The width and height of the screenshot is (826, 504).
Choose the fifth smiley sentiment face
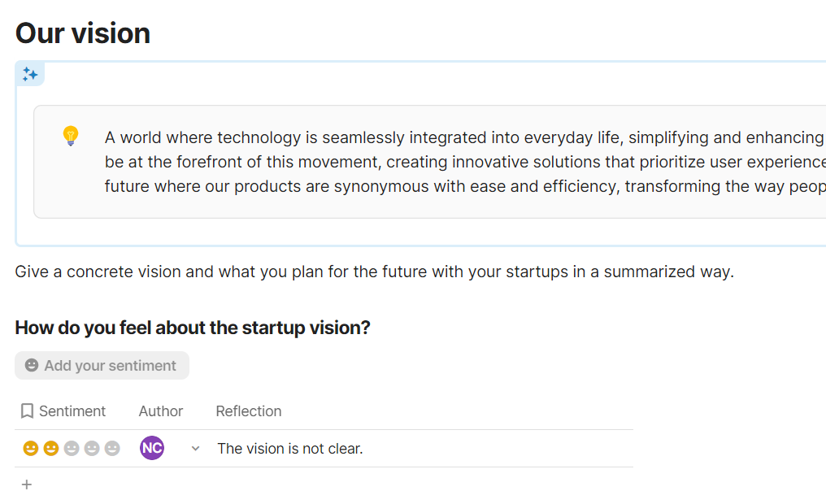112,448
